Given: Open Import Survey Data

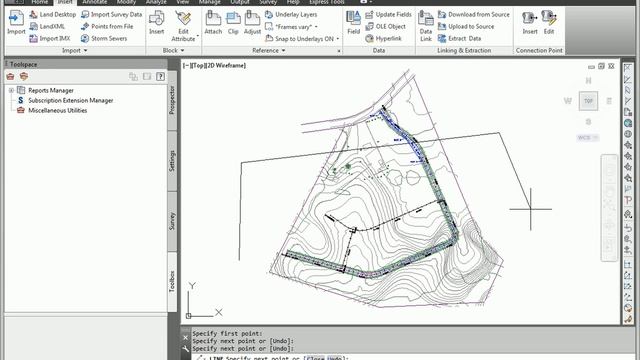Looking at the screenshot, I should [x=111, y=14].
